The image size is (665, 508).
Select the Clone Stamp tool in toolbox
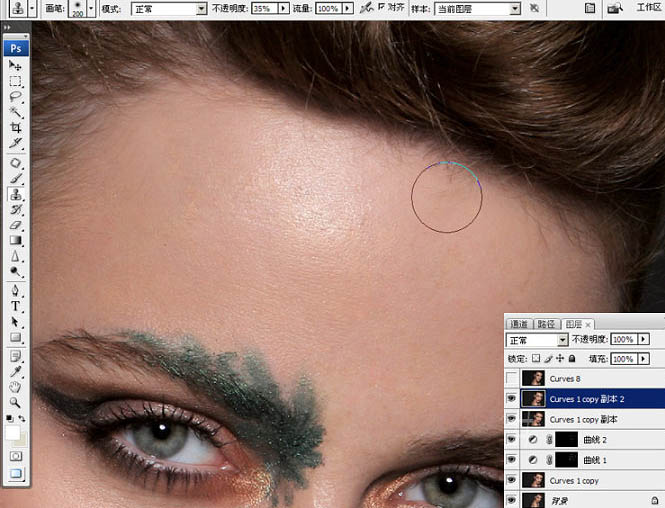click(x=16, y=195)
